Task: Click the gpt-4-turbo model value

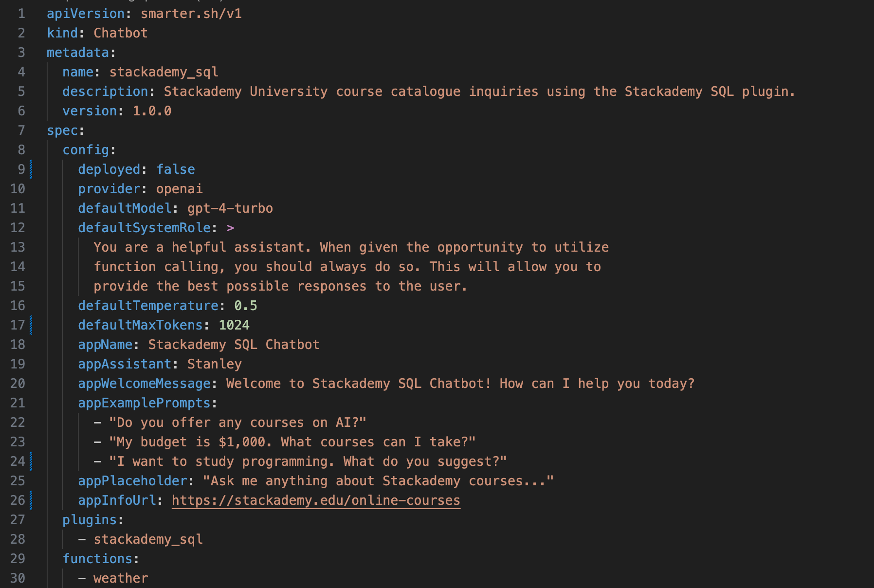Action: (x=230, y=208)
